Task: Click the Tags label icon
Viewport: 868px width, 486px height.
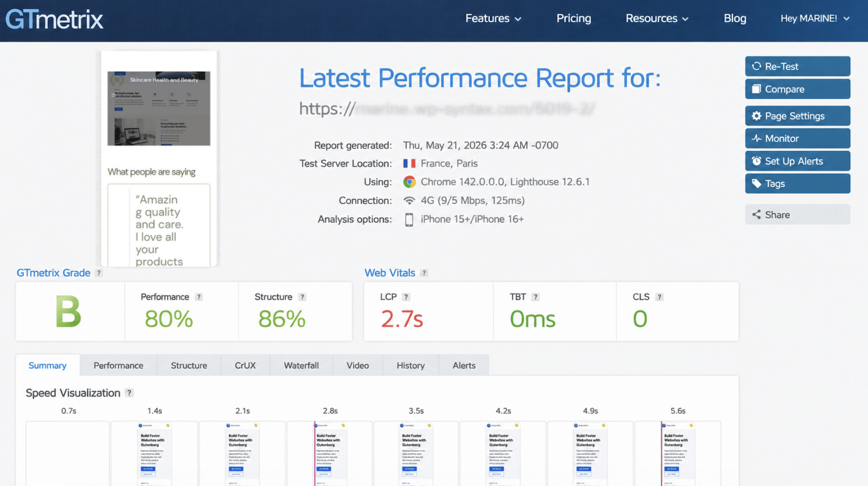Action: pyautogui.click(x=756, y=183)
